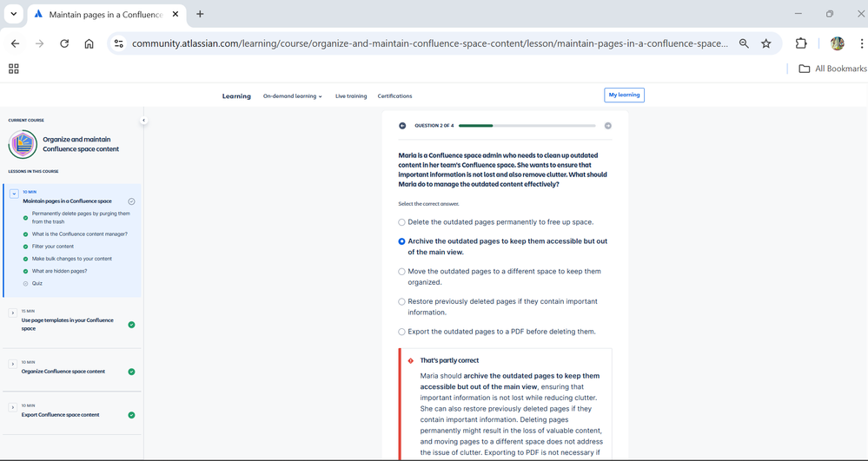Screen dimensions: 868x461
Task: Open 'What is the Confluence content manager?' item
Action: click(x=79, y=234)
